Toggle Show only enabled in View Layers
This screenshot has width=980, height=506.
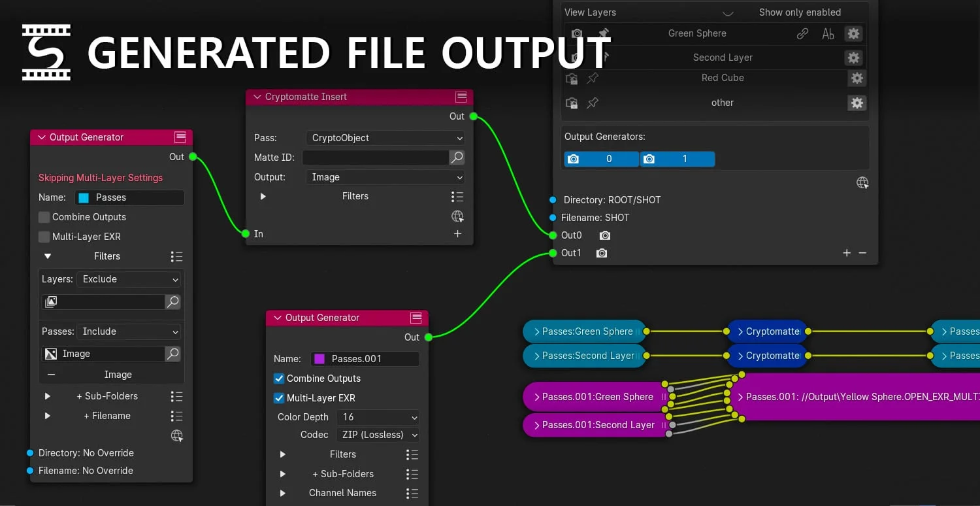(800, 12)
